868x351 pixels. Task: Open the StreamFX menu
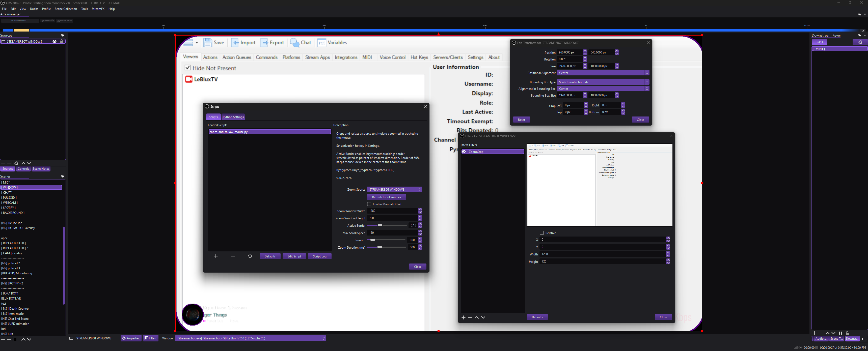[x=98, y=9]
